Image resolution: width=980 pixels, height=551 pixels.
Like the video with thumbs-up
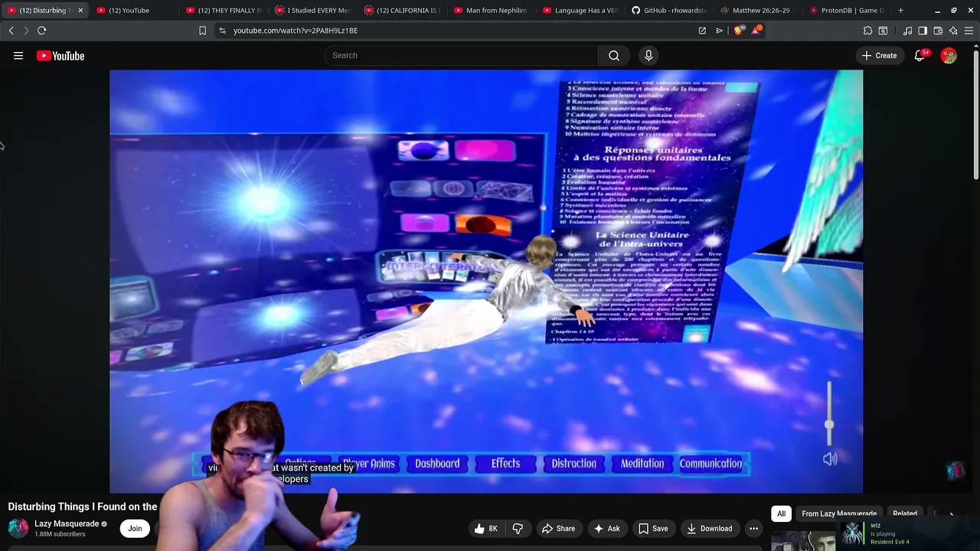pos(487,528)
